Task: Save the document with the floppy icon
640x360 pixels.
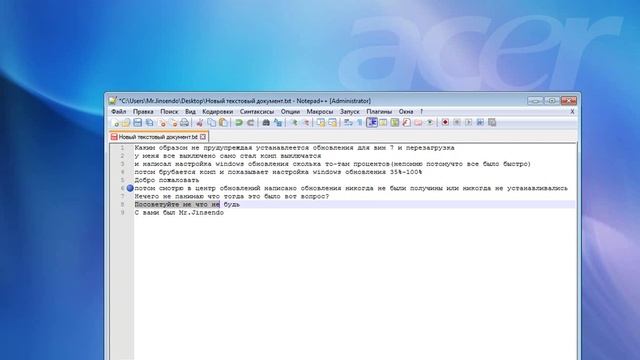Action: [138, 122]
